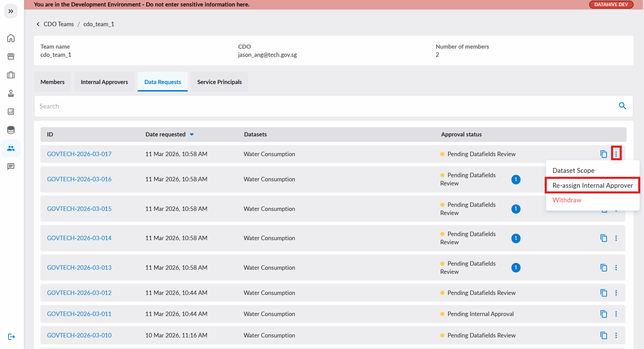Viewport: 644px width, 349px height.
Task: Open the approval stamp icon in sidebar
Action: tap(11, 93)
